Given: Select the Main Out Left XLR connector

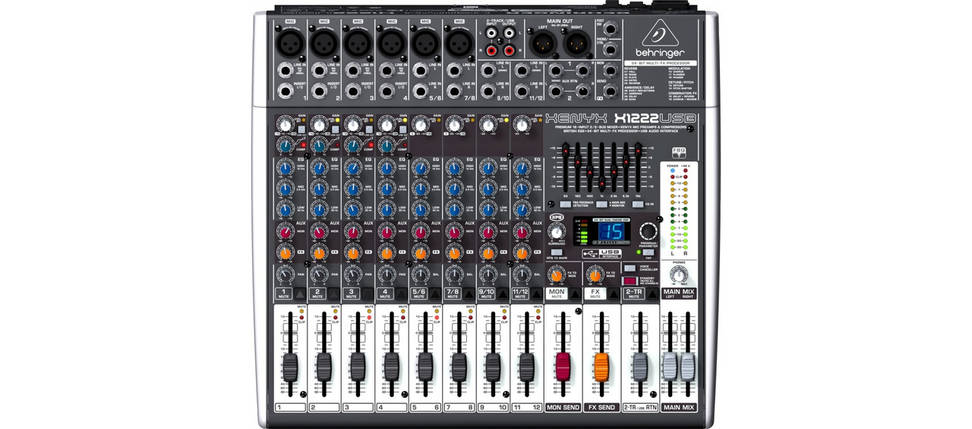Looking at the screenshot, I should (543, 43).
